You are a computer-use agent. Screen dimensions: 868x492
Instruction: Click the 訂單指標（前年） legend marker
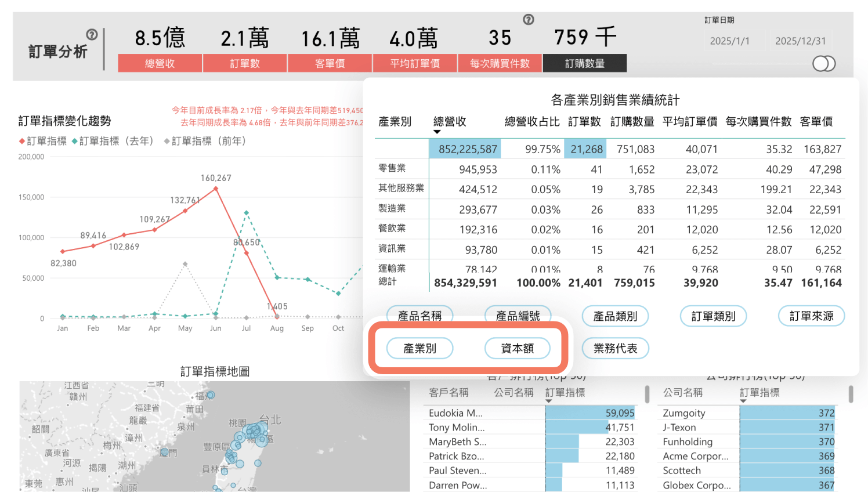(x=167, y=141)
